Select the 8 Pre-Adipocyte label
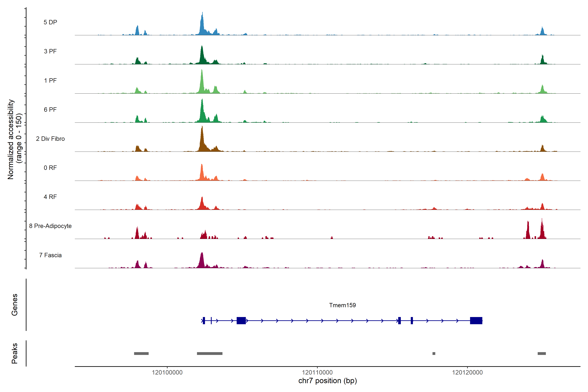This screenshot has height=392, width=588. 50,226
